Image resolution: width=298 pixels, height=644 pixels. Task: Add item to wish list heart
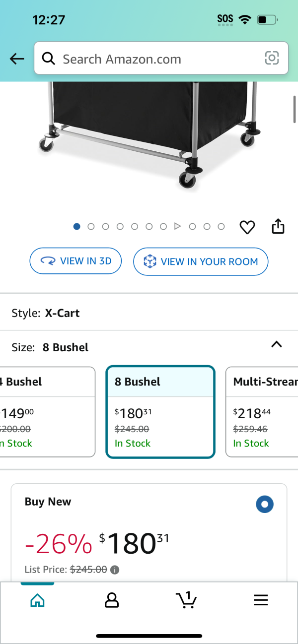tap(247, 227)
